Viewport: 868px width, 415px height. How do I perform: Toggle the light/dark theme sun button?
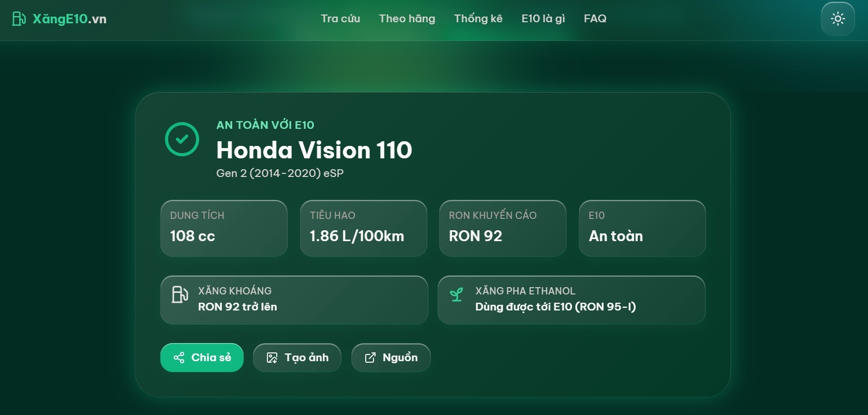tap(837, 19)
